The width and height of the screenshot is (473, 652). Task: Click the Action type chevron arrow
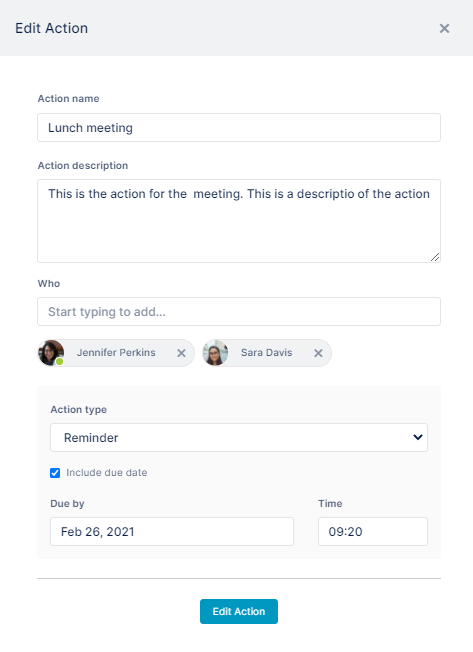418,437
